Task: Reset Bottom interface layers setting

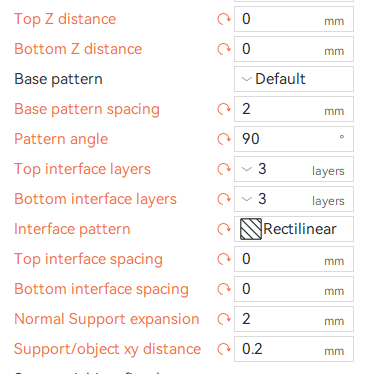Action: (224, 199)
